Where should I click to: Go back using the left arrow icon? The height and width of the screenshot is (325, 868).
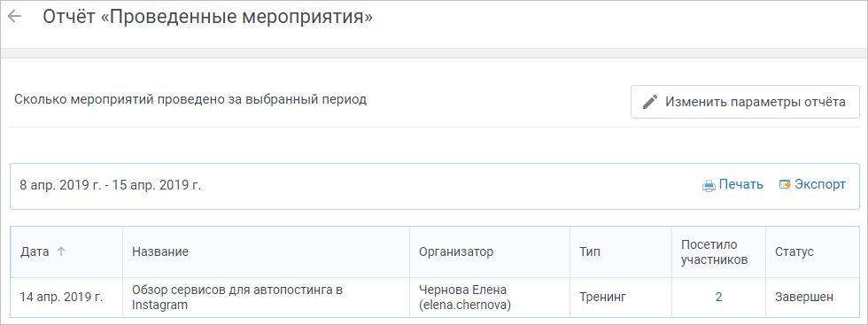14,17
